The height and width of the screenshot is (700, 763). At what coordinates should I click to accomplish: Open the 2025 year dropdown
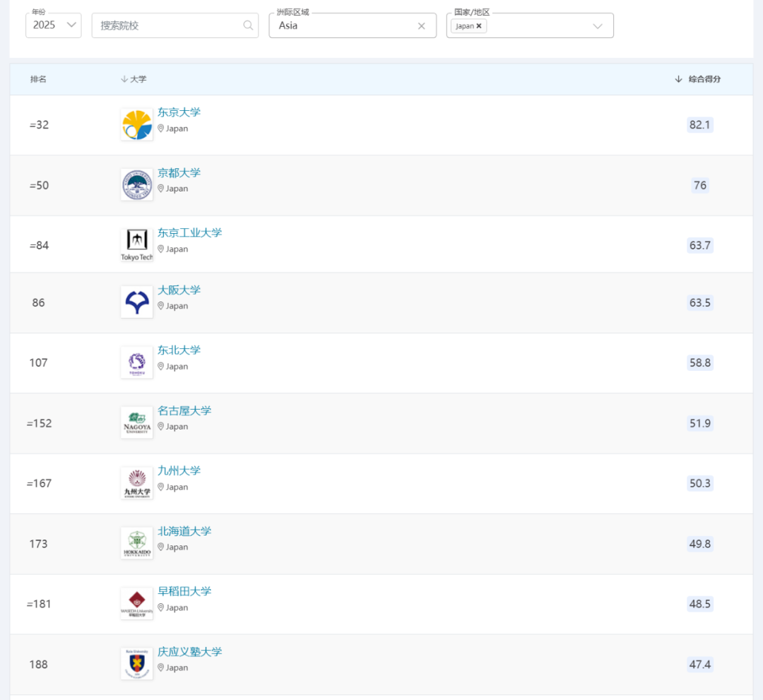54,25
